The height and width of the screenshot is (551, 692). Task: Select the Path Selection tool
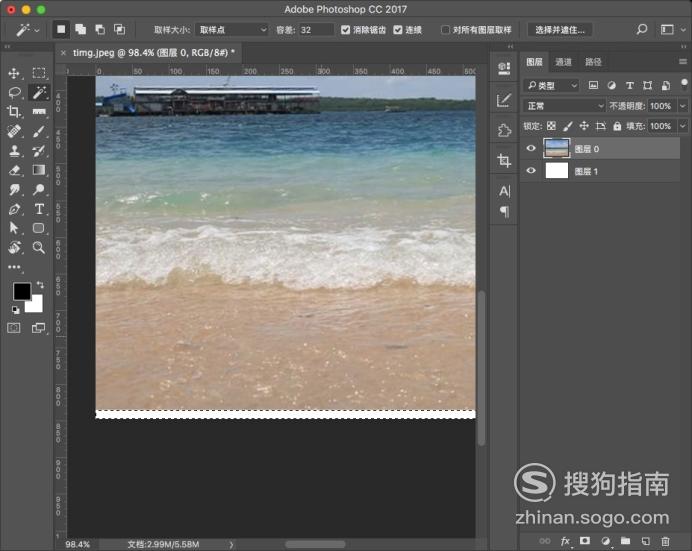(14, 228)
